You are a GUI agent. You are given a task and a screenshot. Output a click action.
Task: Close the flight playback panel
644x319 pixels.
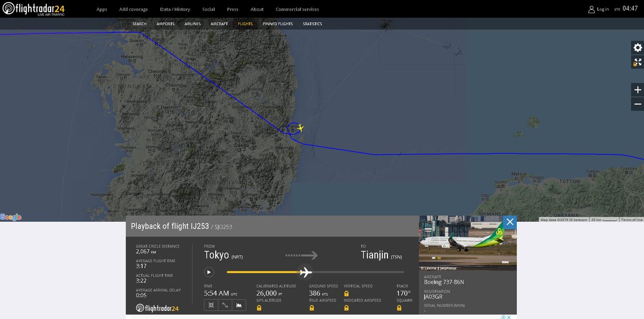[510, 222]
